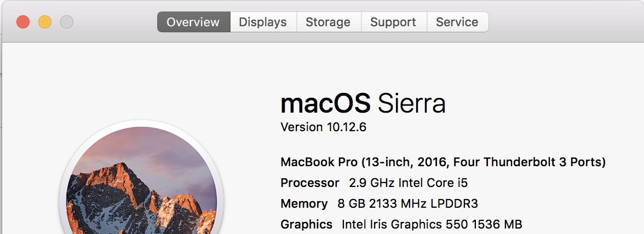
Task: Open the Service tab
Action: pos(457,22)
